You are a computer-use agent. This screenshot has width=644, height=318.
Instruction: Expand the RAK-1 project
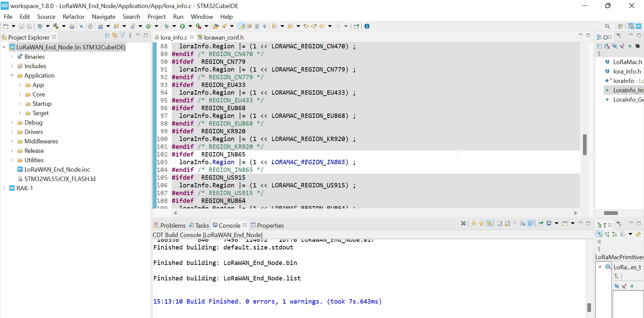4,188
